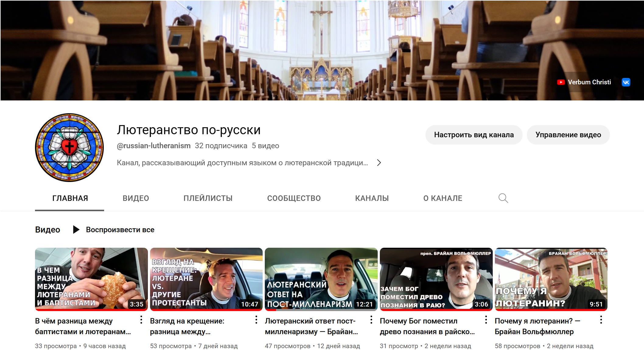644x350 pixels.
Task: Go to the СООБЩЕСТВО tab
Action: click(294, 198)
